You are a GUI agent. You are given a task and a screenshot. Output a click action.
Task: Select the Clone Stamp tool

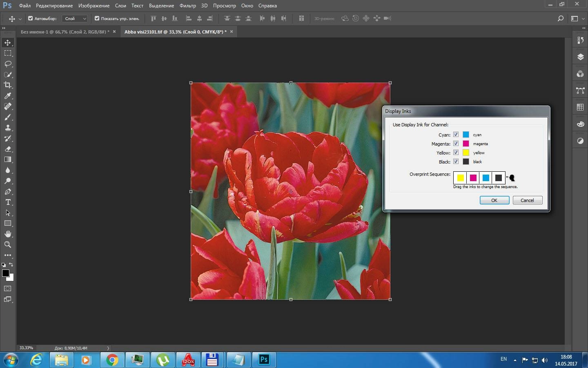(8, 128)
